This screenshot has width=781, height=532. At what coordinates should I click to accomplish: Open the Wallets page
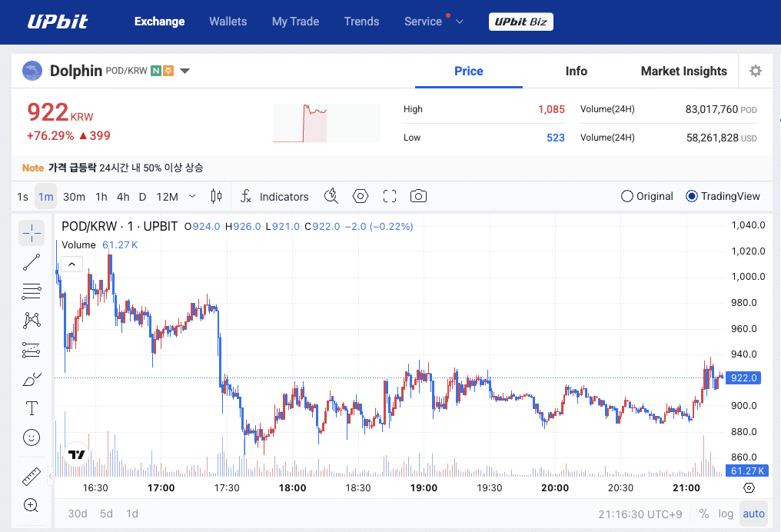[228, 22]
